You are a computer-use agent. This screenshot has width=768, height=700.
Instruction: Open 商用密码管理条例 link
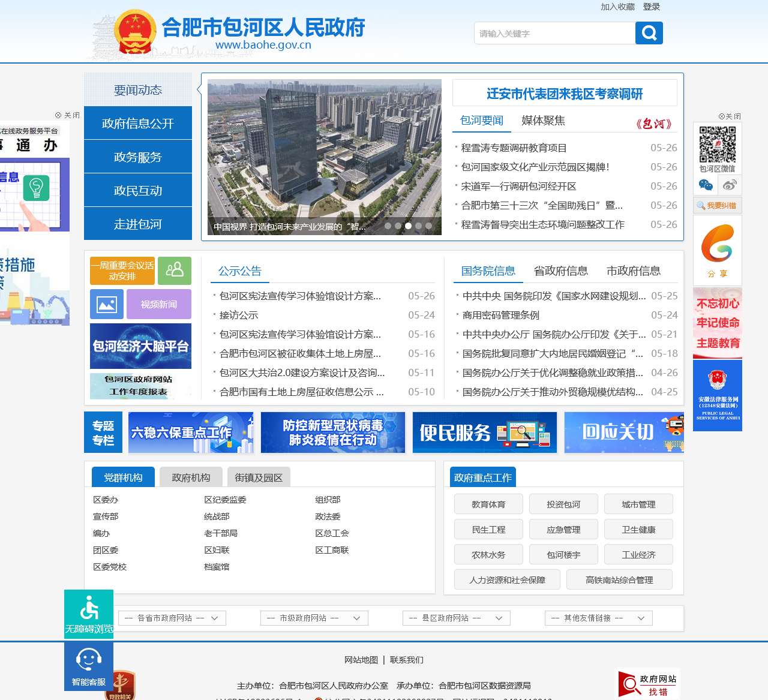[501, 315]
